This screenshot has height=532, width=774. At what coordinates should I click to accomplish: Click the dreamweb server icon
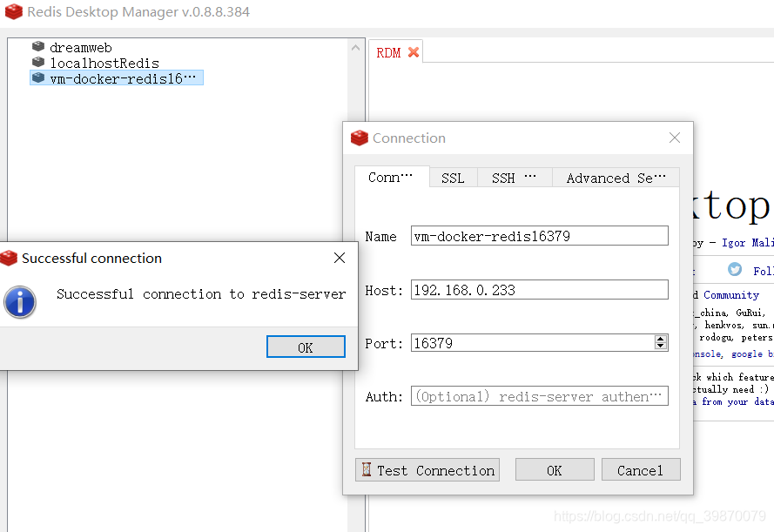pos(38,46)
